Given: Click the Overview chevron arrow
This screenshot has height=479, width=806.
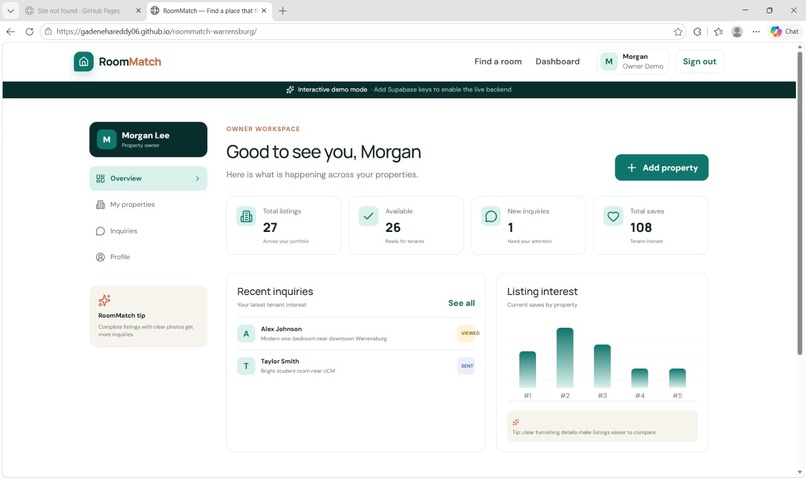Looking at the screenshot, I should coord(197,178).
